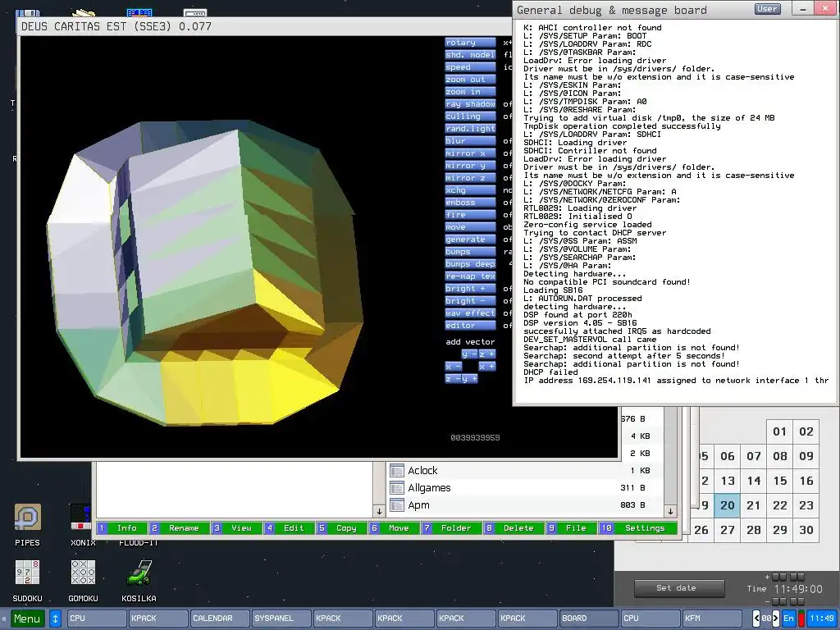The image size is (840, 630).
Task: Click User button in debug board title
Action: click(x=767, y=9)
